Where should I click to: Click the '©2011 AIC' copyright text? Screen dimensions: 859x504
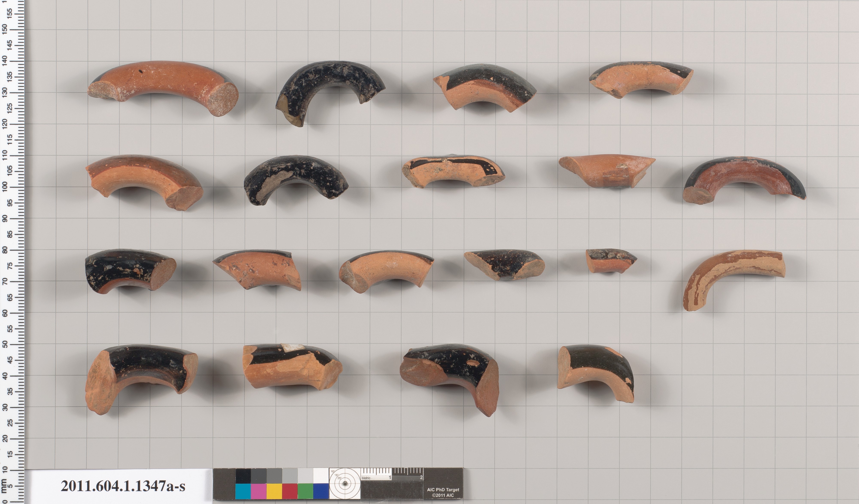pyautogui.click(x=443, y=495)
